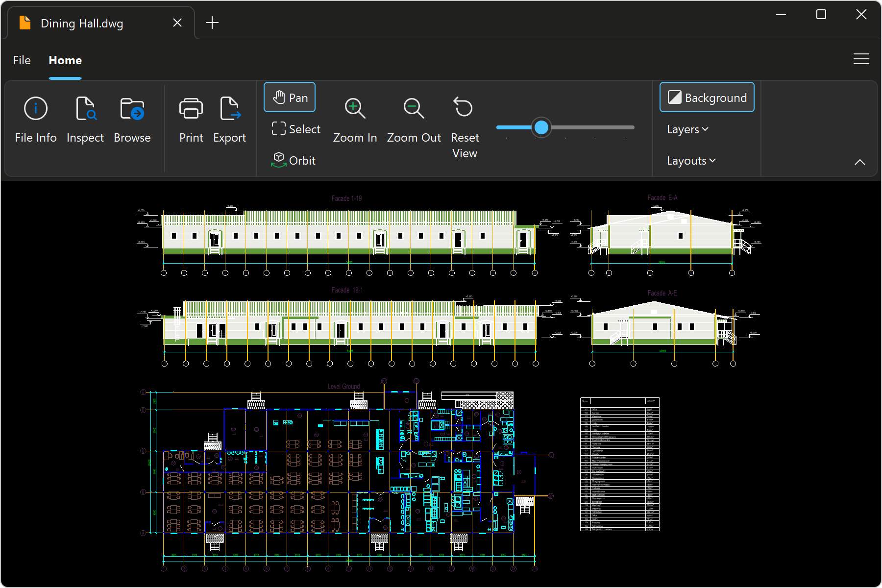Image resolution: width=882 pixels, height=588 pixels.
Task: Enable the Select mode
Action: [x=296, y=129]
